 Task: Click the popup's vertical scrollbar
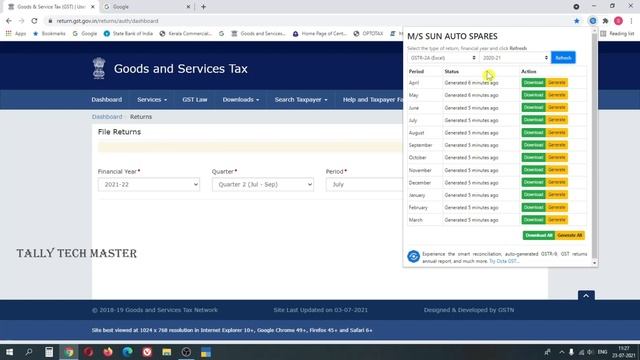point(594,147)
